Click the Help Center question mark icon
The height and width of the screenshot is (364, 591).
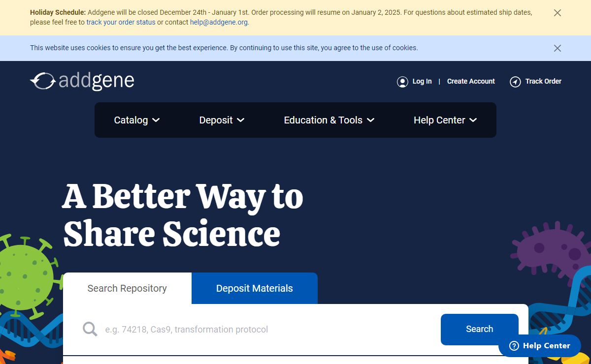coord(514,346)
